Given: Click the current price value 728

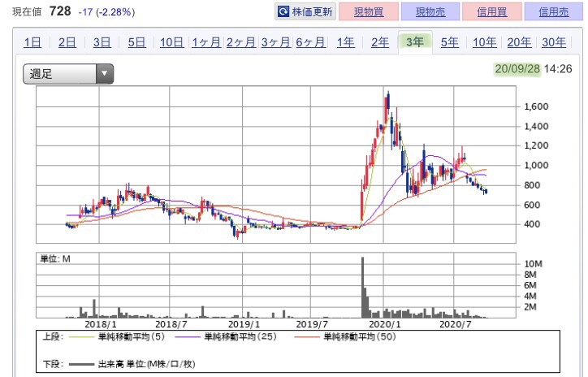Looking at the screenshot, I should coord(60,11).
